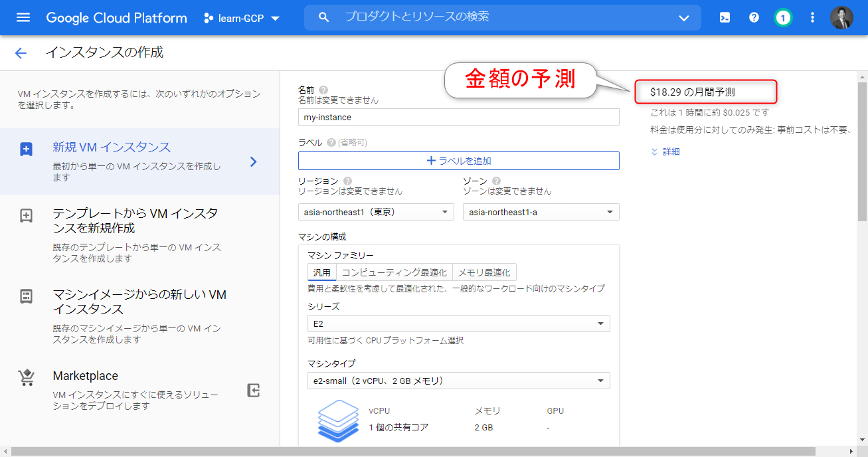Click the $18.29 の月間予測 text
This screenshot has width=868, height=457.
point(693,92)
